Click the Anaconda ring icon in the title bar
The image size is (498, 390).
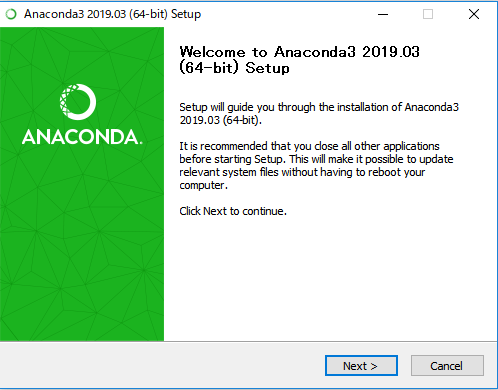(x=11, y=14)
